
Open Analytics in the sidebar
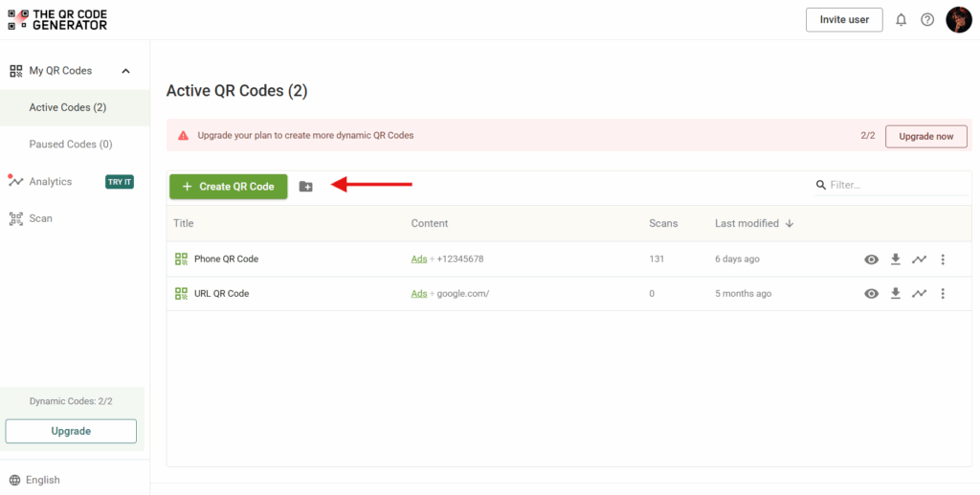[51, 182]
